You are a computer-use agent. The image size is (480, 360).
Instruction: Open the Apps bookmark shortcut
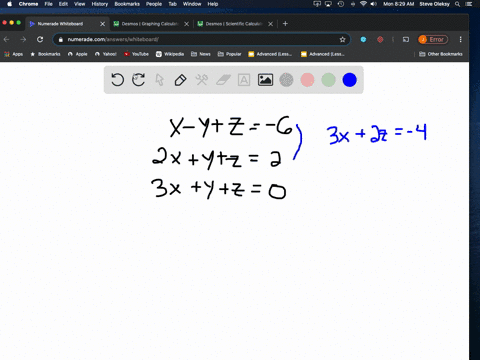14,54
